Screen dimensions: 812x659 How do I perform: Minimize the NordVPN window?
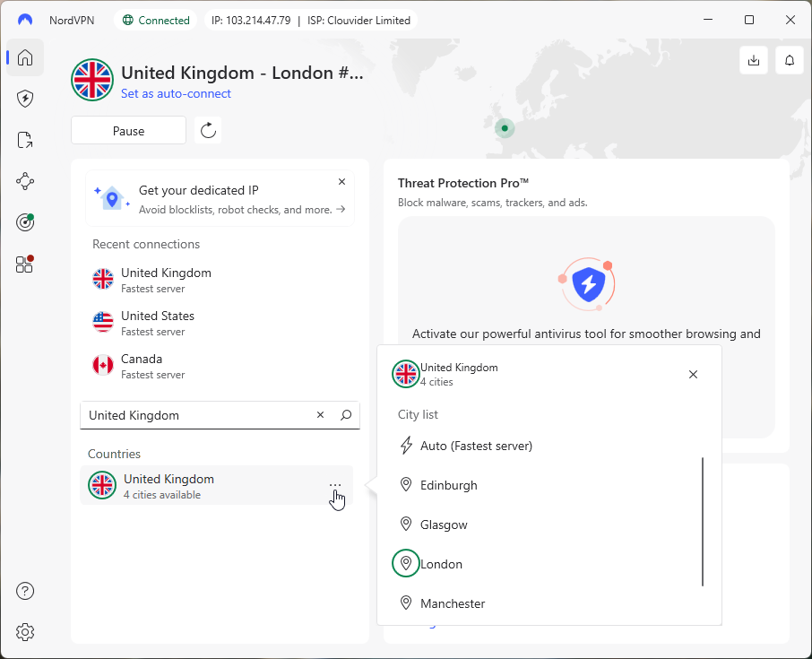tap(708, 20)
